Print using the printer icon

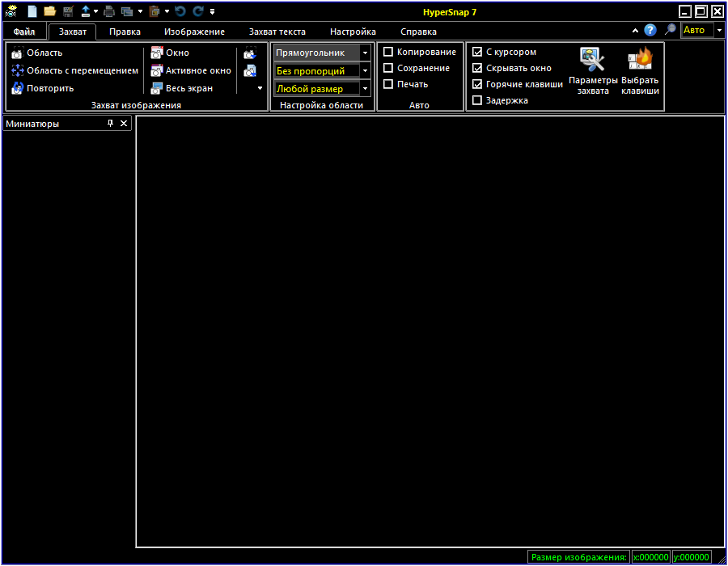click(109, 11)
